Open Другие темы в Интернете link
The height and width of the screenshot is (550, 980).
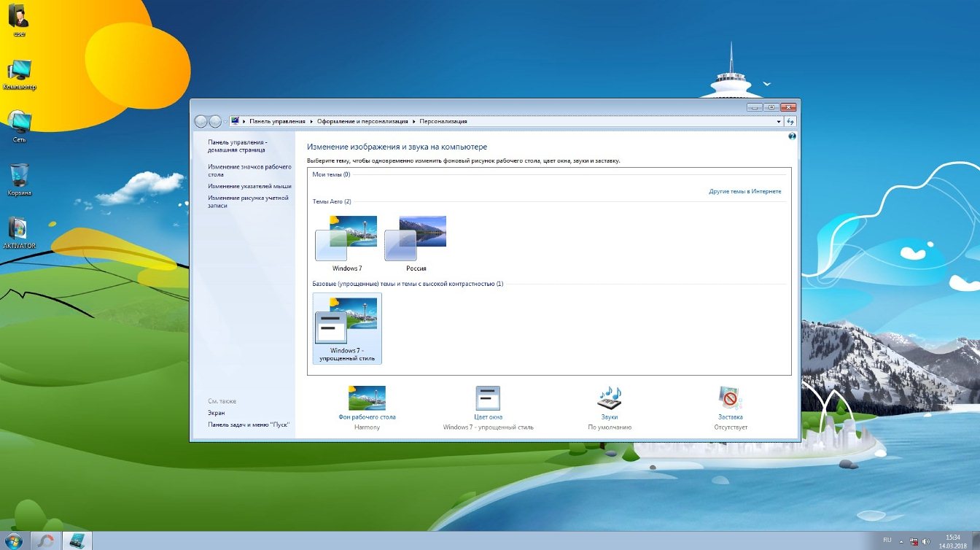pyautogui.click(x=745, y=191)
